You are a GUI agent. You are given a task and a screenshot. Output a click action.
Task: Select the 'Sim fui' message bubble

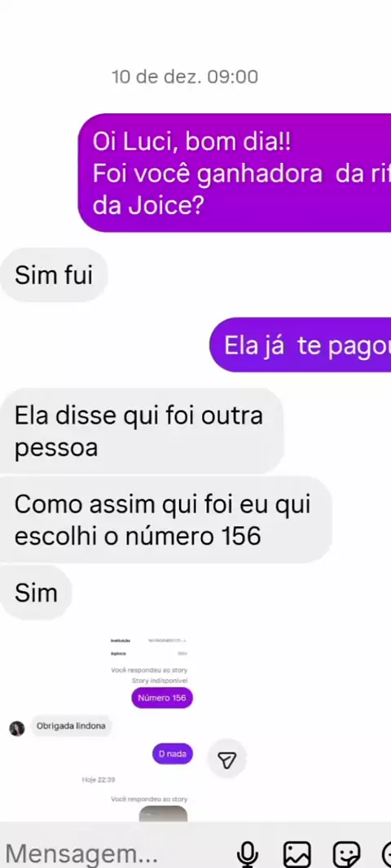pyautogui.click(x=53, y=275)
